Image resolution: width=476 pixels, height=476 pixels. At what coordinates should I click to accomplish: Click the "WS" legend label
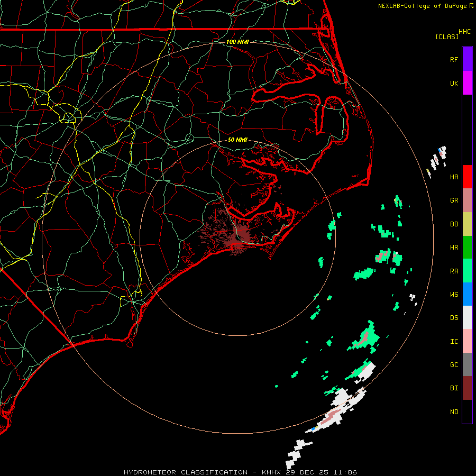coord(454,294)
